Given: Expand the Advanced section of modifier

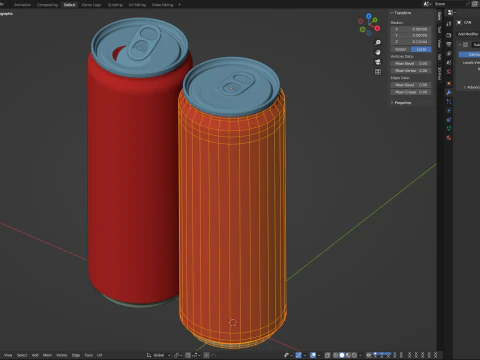Looking at the screenshot, I should pyautogui.click(x=472, y=87).
